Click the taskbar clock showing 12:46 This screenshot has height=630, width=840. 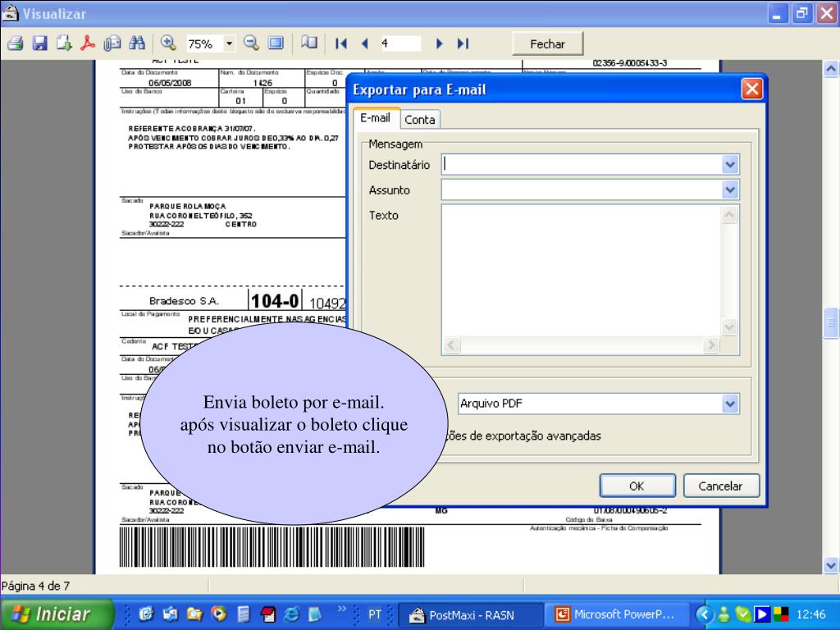(x=811, y=614)
